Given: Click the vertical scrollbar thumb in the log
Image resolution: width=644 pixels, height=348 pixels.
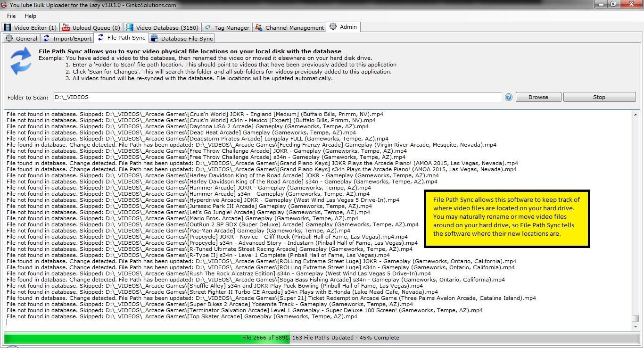Looking at the screenshot, I should point(635,319).
